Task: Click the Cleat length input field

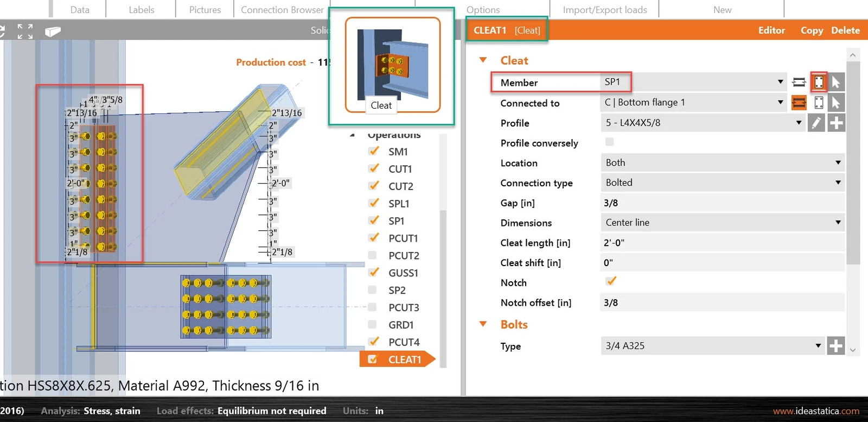Action: point(723,243)
